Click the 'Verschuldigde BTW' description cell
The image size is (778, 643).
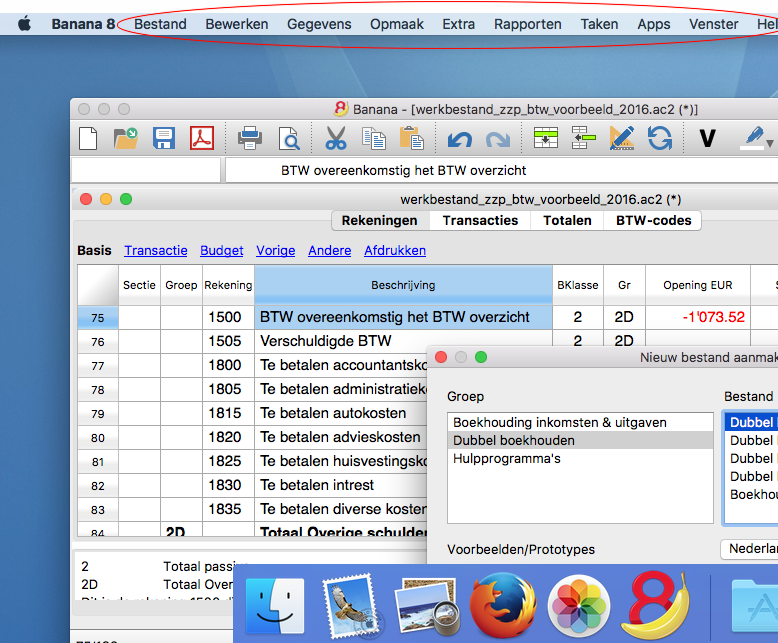403,341
